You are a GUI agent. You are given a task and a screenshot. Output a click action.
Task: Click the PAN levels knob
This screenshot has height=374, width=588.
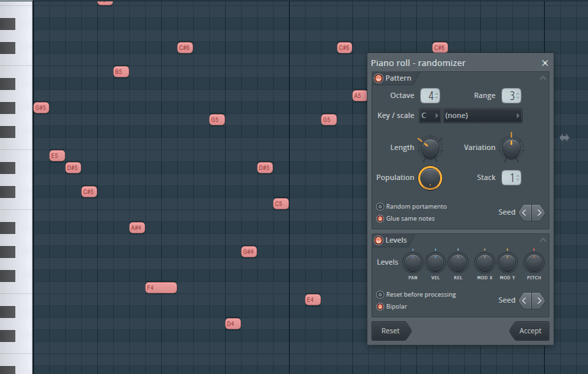click(x=413, y=262)
